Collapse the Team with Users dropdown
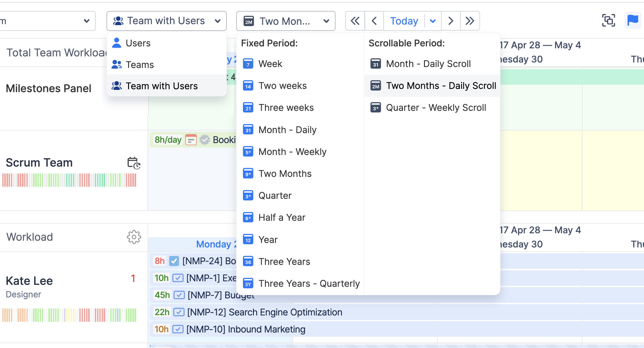Image resolution: width=644 pixels, height=348 pixels. (166, 21)
